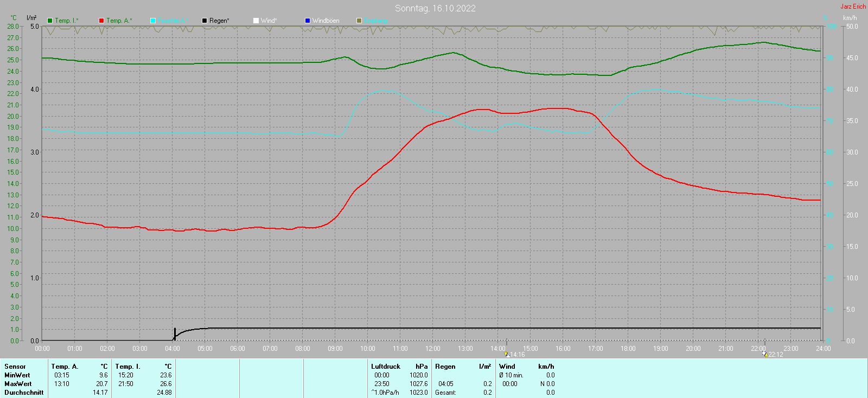Screen dimensions: 868x398
Task: Click the Durchschnitt value 14.17
Action: pyautogui.click(x=100, y=393)
